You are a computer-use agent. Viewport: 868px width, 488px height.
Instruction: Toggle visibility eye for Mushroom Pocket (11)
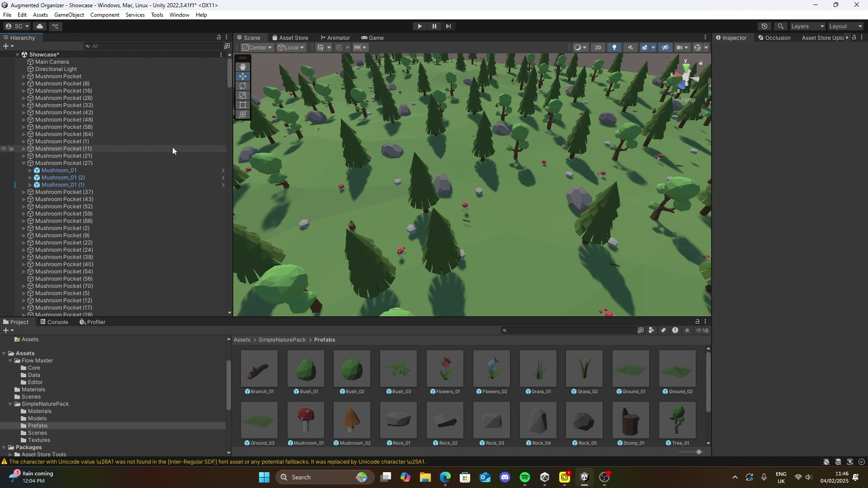pyautogui.click(x=4, y=149)
